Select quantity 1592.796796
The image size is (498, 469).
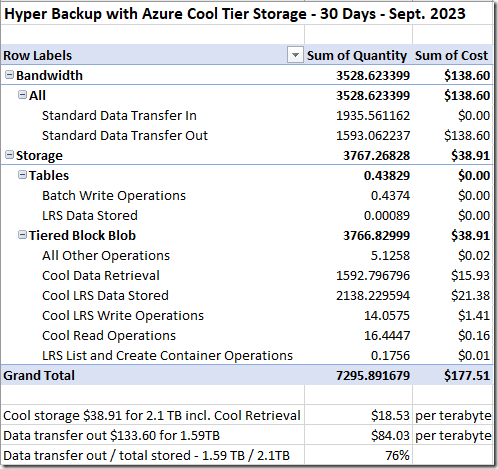pos(373,276)
